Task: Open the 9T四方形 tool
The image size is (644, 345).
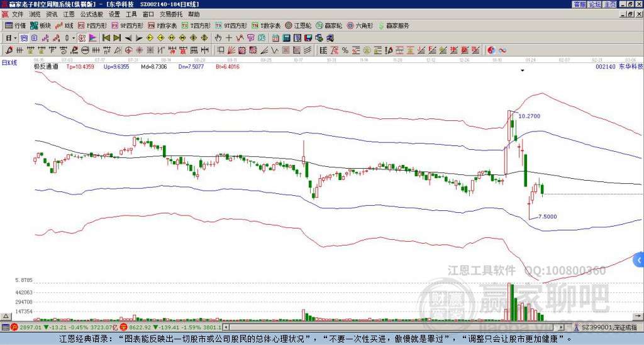Action: (x=231, y=25)
